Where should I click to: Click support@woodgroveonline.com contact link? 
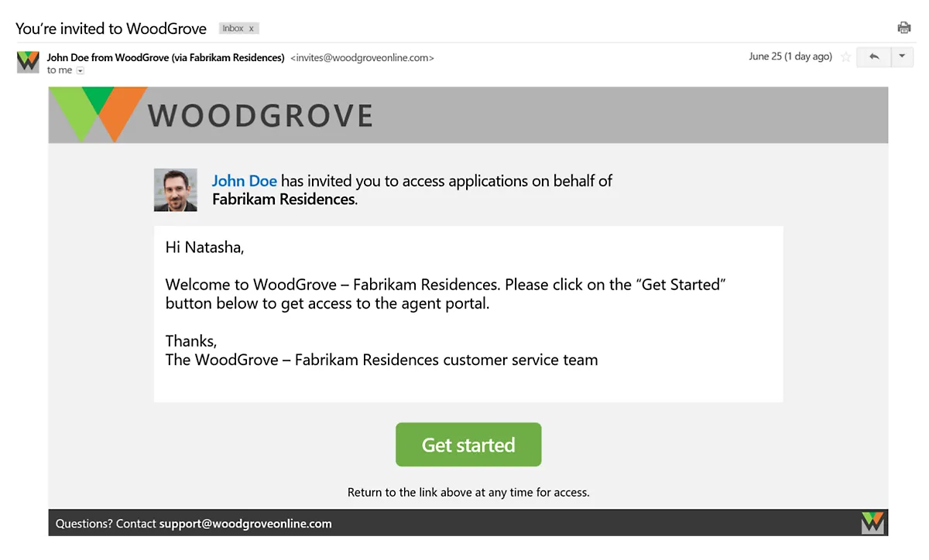245,524
